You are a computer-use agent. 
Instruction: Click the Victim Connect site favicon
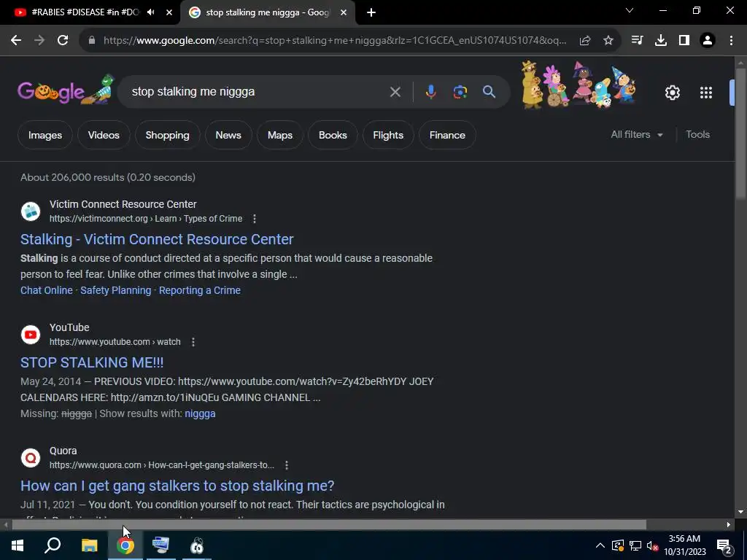point(31,211)
